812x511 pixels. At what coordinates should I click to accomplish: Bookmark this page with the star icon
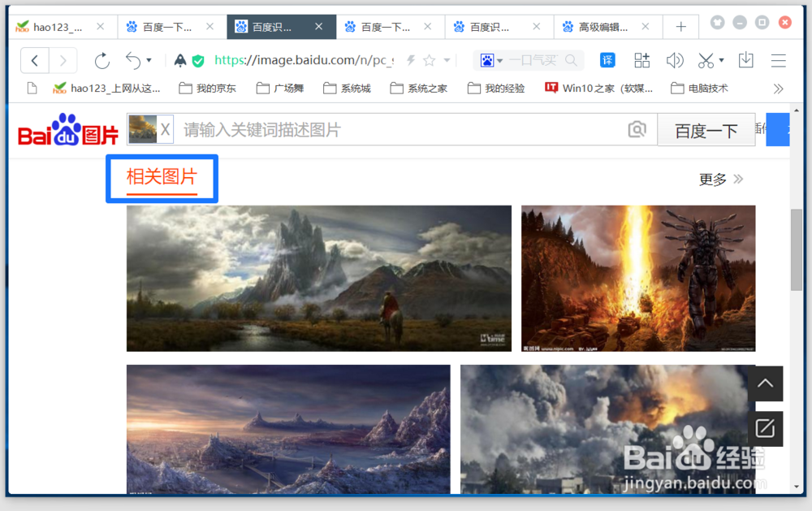[x=430, y=61]
